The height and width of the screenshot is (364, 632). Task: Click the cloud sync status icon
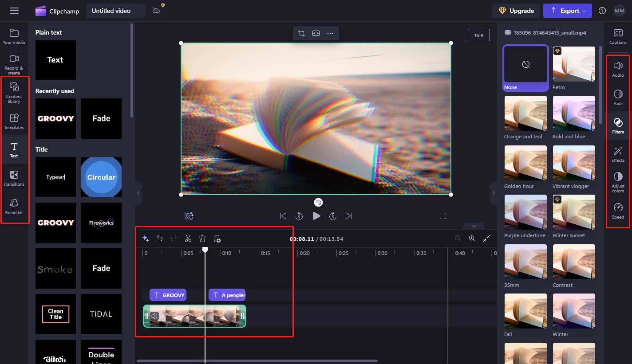point(156,11)
